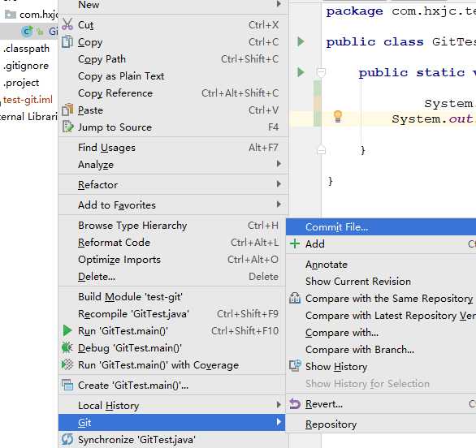
Task: Click the Create run configuration icon
Action: tap(67, 385)
